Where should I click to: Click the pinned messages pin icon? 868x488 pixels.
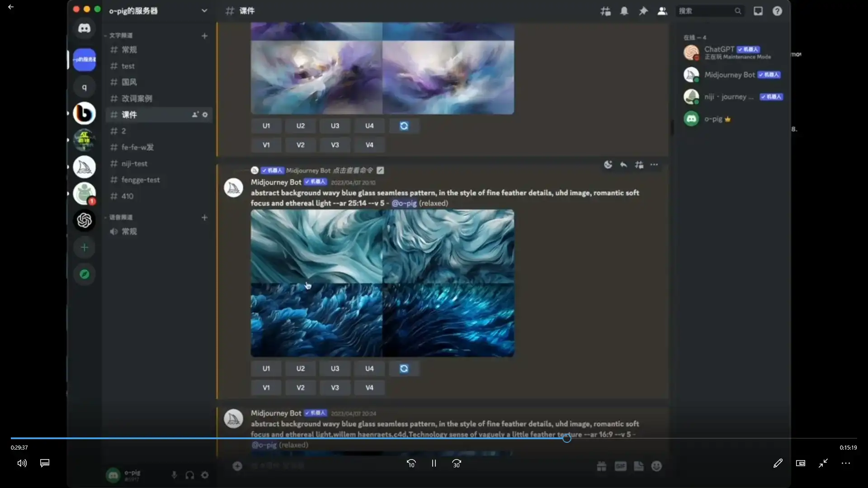click(x=643, y=11)
